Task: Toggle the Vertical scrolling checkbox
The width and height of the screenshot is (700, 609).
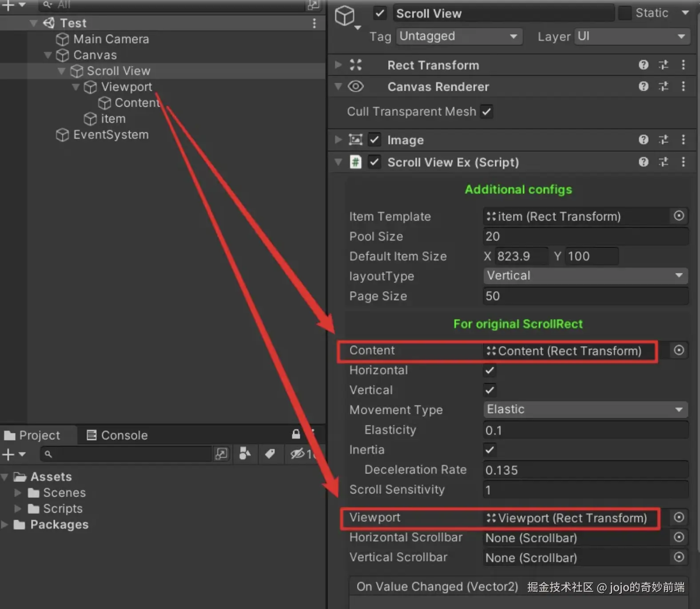Action: click(489, 390)
